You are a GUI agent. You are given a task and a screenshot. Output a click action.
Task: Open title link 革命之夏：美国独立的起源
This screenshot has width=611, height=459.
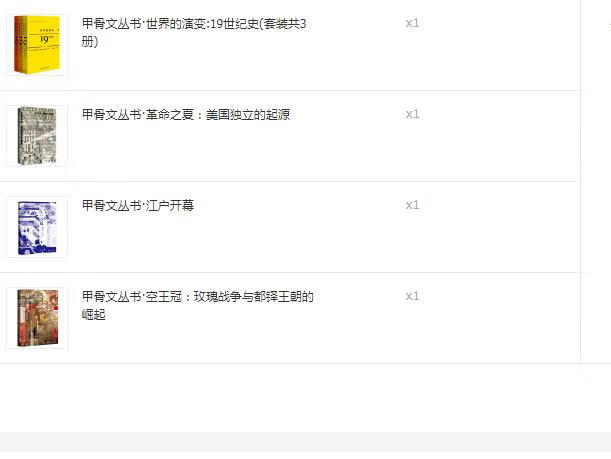pos(186,115)
